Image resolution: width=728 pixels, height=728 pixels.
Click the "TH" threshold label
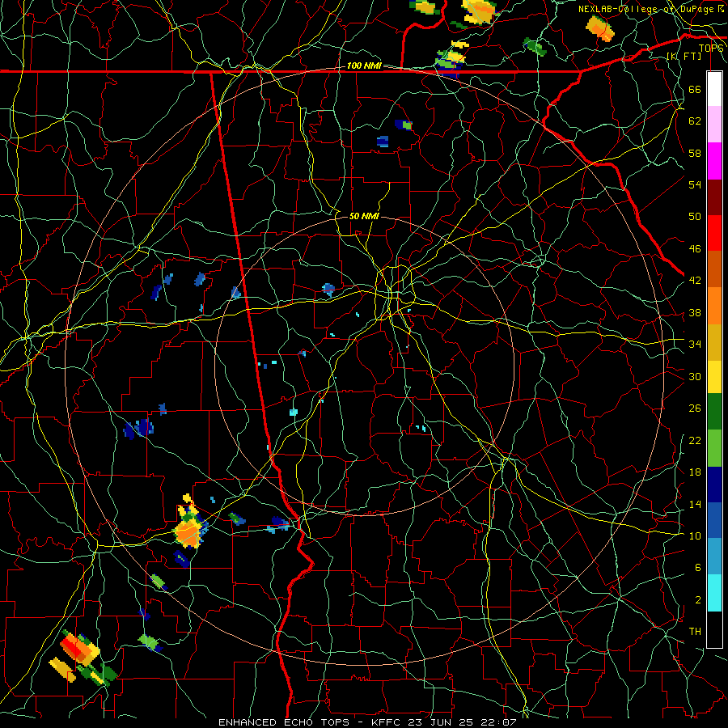(695, 632)
